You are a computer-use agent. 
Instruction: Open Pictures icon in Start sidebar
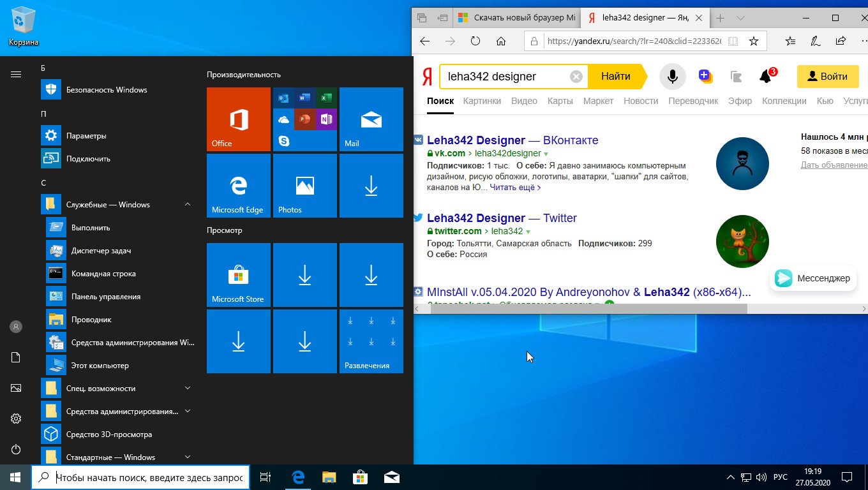[x=16, y=388]
